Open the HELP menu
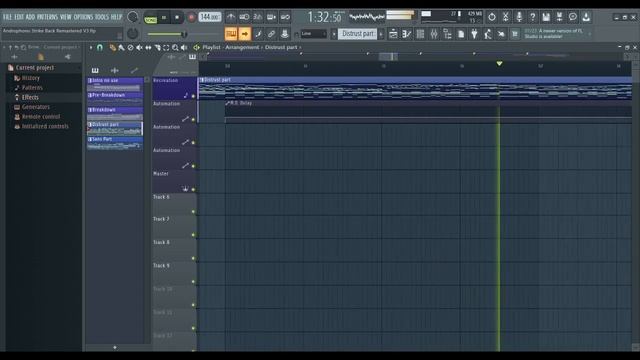The width and height of the screenshot is (640, 360). [117, 17]
